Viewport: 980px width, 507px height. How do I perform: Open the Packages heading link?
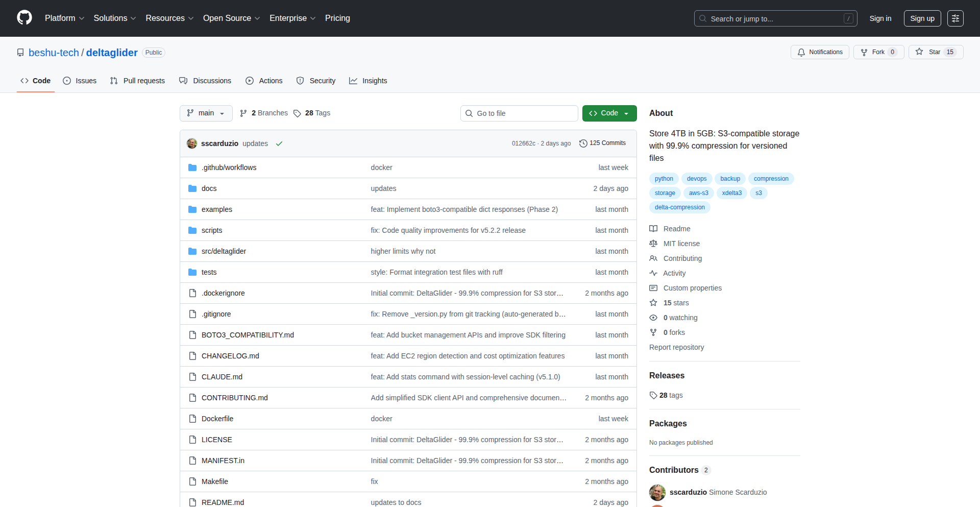point(668,423)
